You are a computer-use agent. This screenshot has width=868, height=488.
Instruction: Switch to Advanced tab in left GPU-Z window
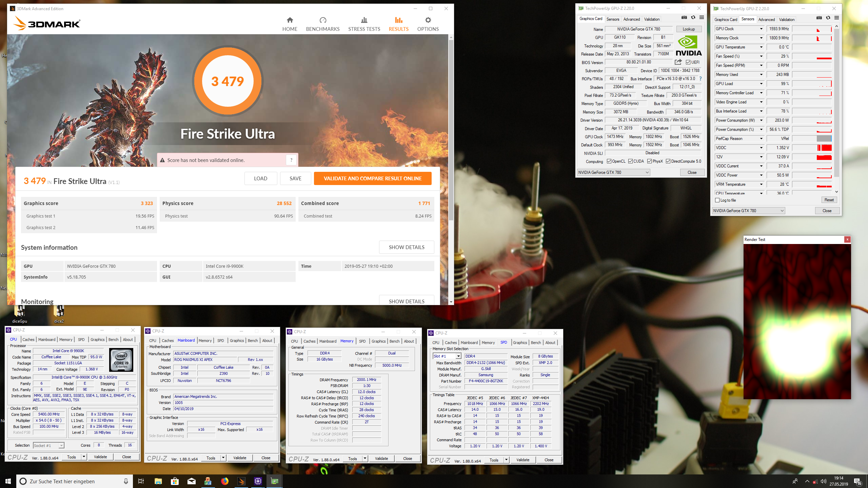coord(631,19)
